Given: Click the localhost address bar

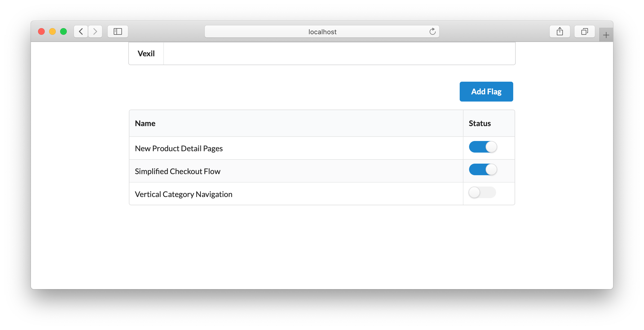Looking at the screenshot, I should click(x=322, y=31).
